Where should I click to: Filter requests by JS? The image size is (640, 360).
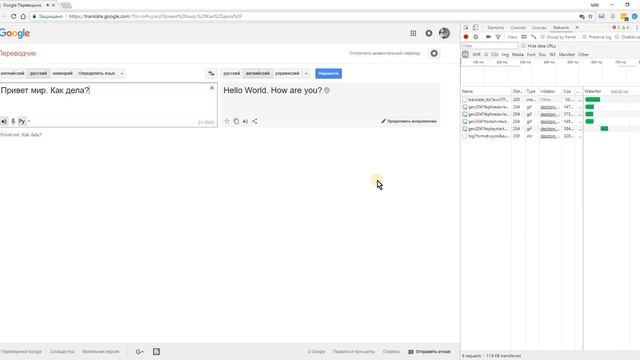point(486,54)
